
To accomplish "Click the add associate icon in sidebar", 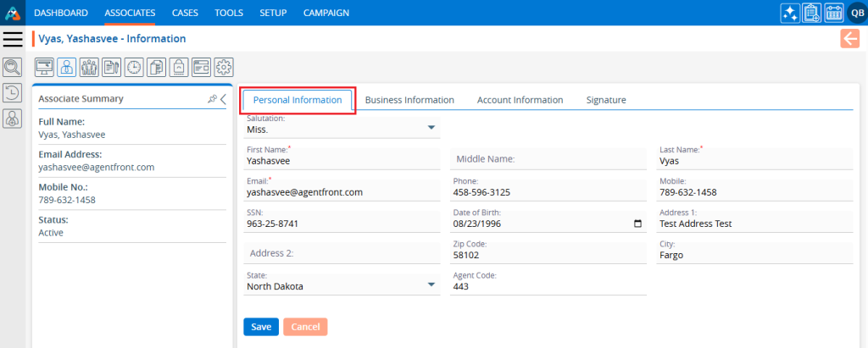I will coord(13,119).
